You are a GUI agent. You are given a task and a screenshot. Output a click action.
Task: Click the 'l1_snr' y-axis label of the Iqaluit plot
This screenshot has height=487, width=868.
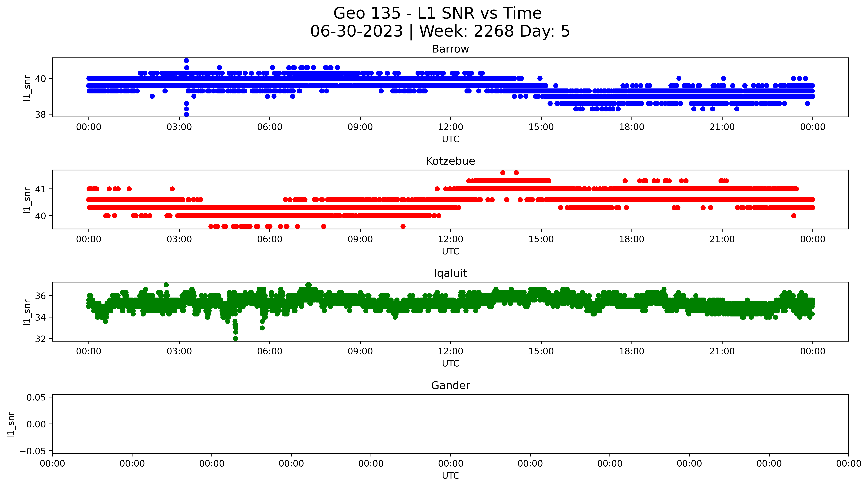pos(27,312)
